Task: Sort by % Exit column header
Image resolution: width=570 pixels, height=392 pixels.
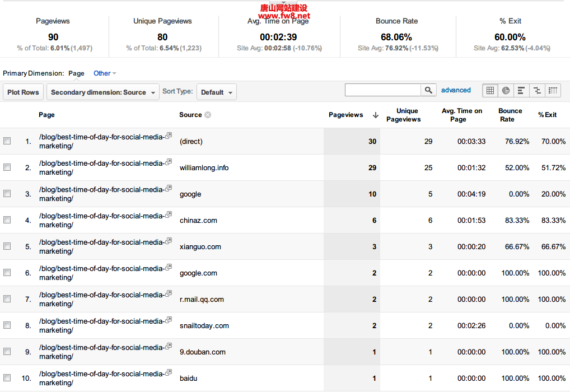Action: (547, 115)
